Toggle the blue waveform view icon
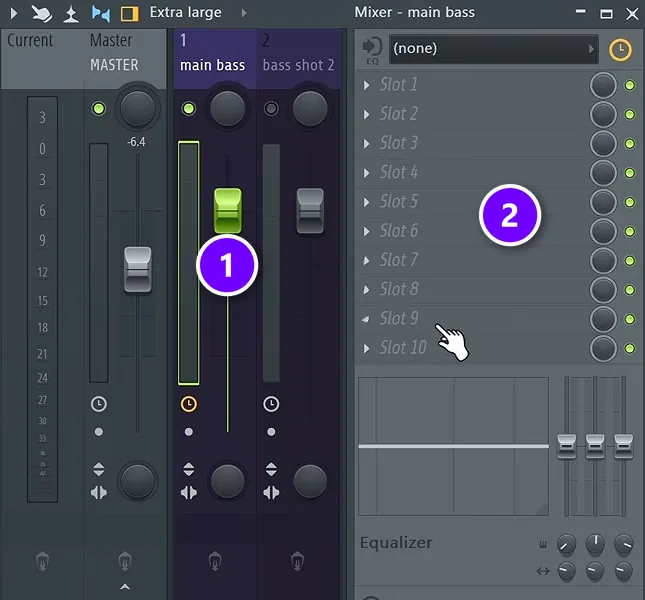Viewport: 645px width, 600px height. pyautogui.click(x=101, y=14)
